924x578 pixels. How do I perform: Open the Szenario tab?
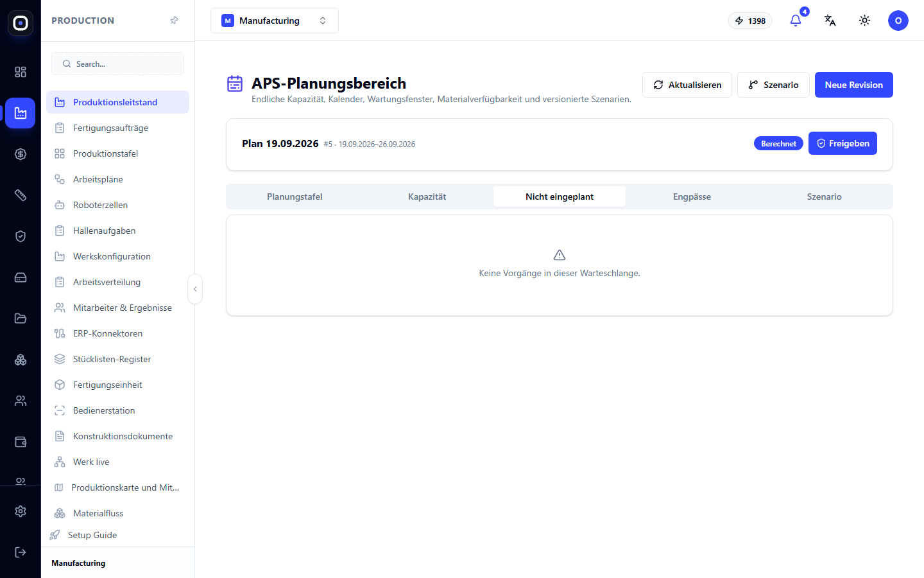825,197
